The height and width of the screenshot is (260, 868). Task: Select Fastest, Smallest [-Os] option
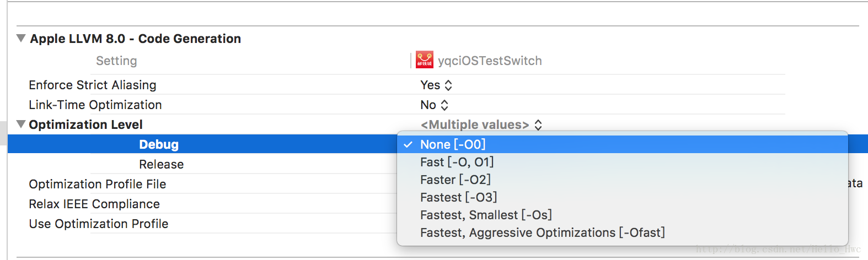point(485,215)
